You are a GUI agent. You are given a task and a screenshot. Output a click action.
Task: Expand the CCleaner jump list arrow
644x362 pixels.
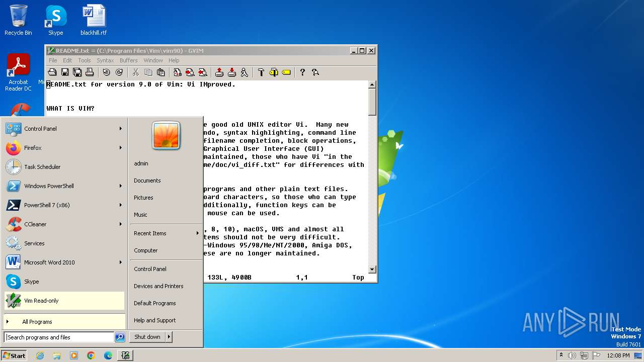pyautogui.click(x=120, y=224)
